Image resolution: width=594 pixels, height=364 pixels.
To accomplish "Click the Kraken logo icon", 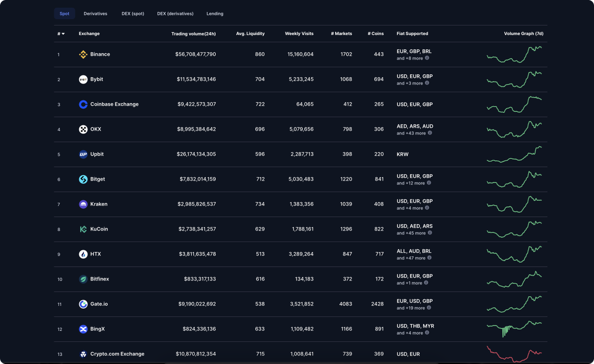I will click(83, 204).
